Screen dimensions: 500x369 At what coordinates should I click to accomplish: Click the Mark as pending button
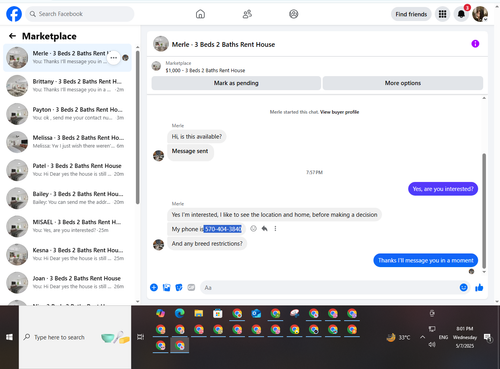(x=236, y=83)
